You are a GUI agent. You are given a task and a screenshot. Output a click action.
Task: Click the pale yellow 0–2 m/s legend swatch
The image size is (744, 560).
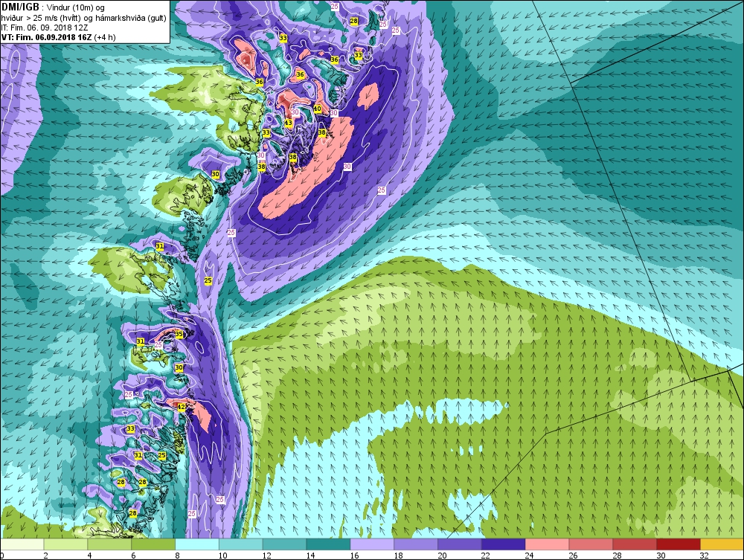22,544
